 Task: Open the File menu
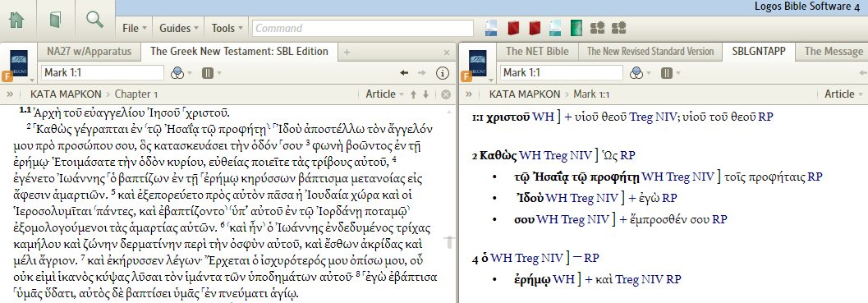[135, 28]
